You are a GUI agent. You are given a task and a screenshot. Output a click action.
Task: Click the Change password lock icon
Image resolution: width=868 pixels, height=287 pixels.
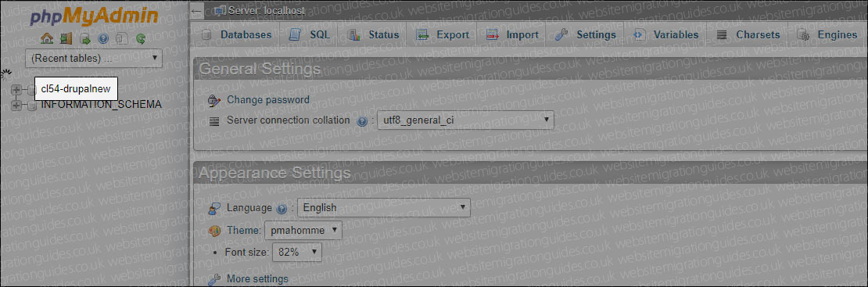[213, 100]
